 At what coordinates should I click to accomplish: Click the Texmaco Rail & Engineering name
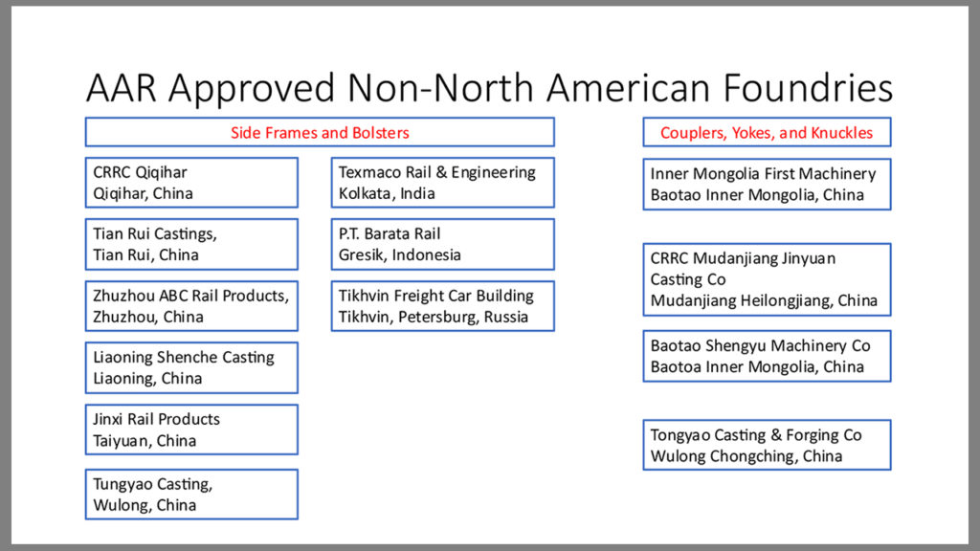[437, 172]
